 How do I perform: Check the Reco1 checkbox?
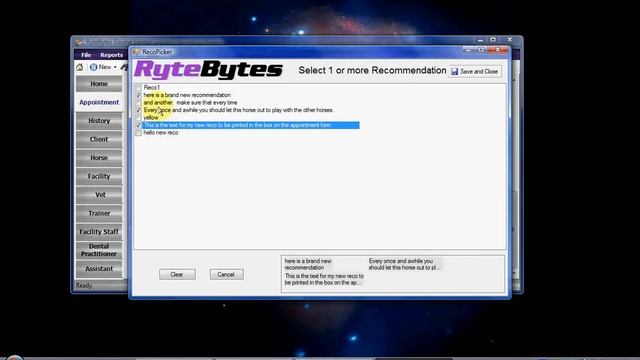coord(138,87)
